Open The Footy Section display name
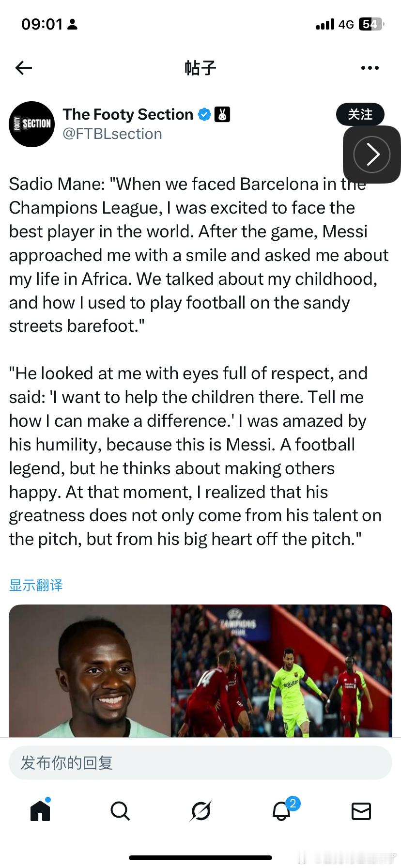This screenshot has height=868, width=401. (128, 114)
